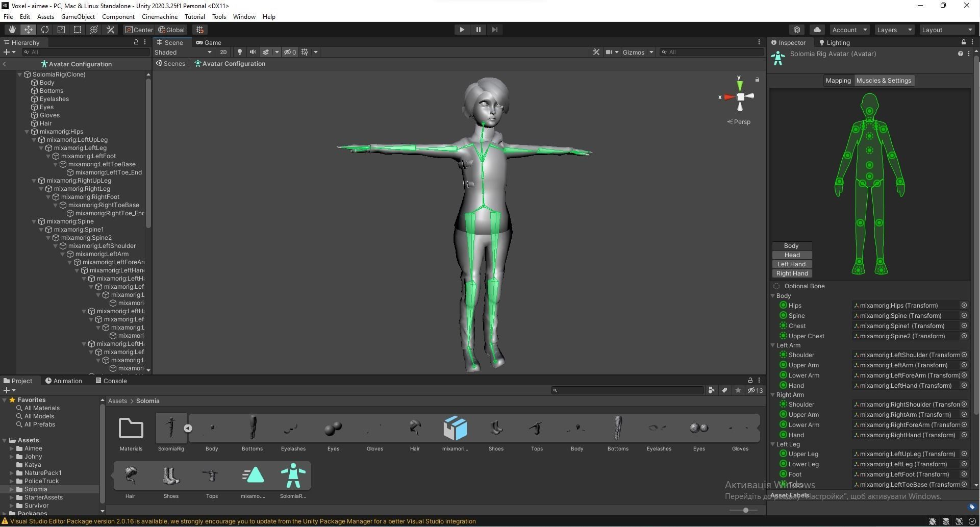The width and height of the screenshot is (980, 527).
Task: Toggle Global handle rotation button
Action: coord(172,30)
